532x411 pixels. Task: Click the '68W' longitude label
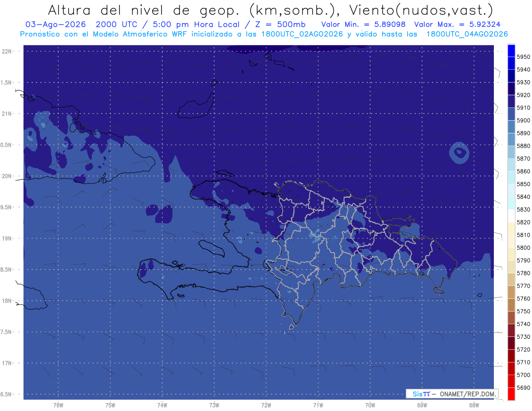pos(474,405)
